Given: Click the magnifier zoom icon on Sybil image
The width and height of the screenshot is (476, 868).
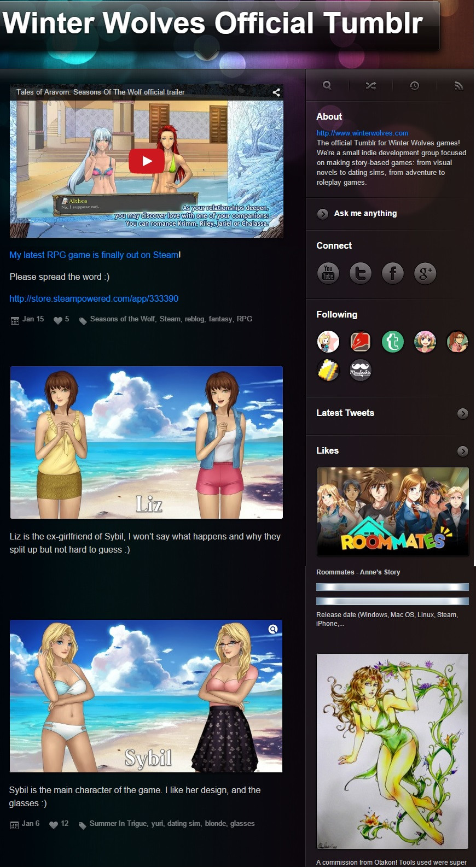Looking at the screenshot, I should click(273, 629).
